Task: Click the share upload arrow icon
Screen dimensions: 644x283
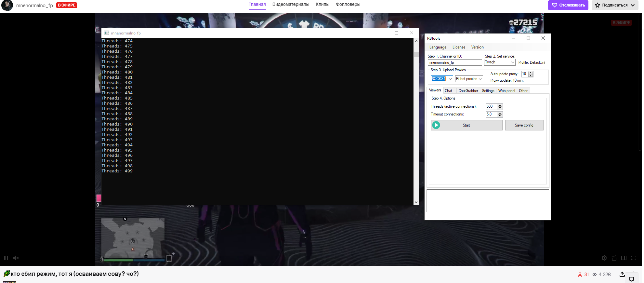Action: pos(622,274)
